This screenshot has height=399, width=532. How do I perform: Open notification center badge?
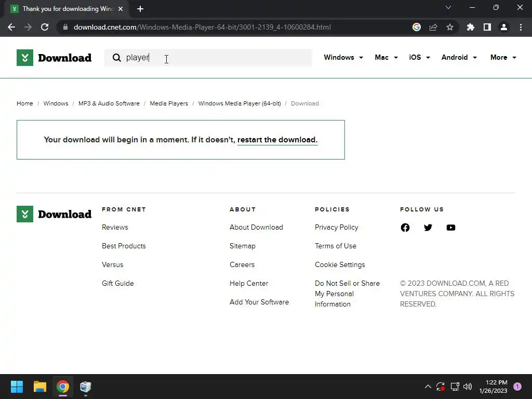click(517, 387)
